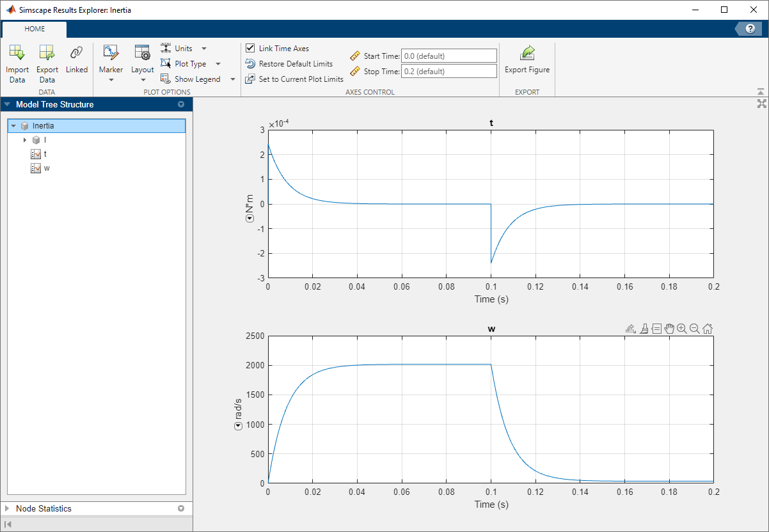The image size is (769, 532).
Task: Click the Export Figure icon
Action: (x=527, y=54)
